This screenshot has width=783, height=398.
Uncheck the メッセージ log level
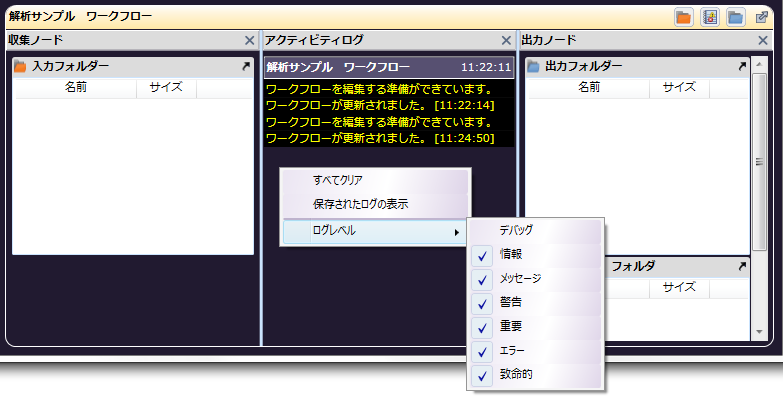click(x=536, y=279)
